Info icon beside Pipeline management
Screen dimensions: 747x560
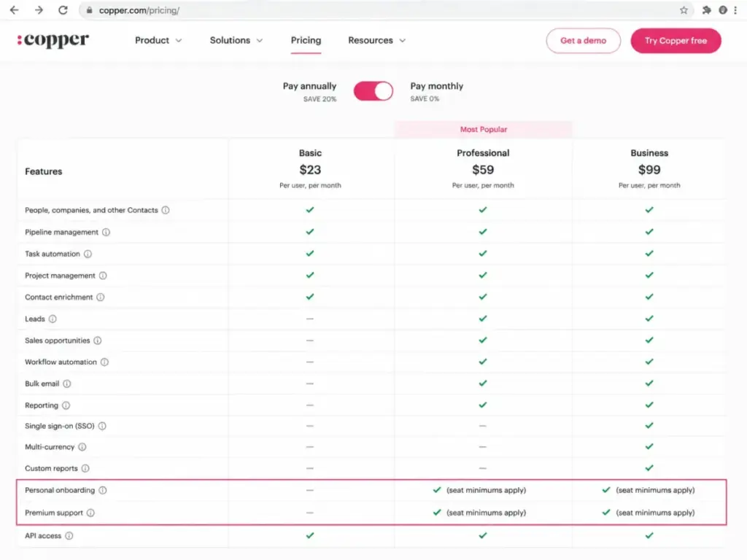(x=106, y=232)
